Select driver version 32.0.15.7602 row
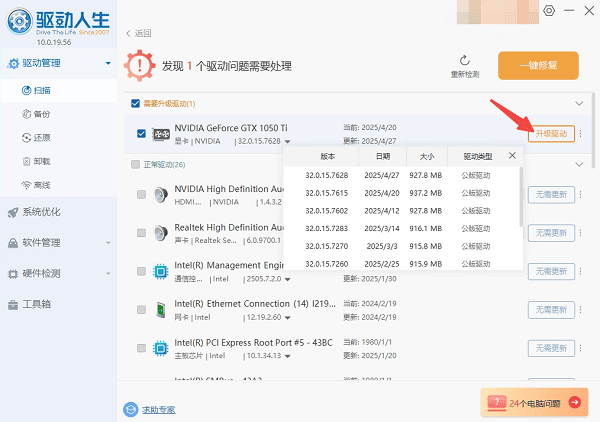This screenshot has width=600, height=422. pyautogui.click(x=400, y=210)
